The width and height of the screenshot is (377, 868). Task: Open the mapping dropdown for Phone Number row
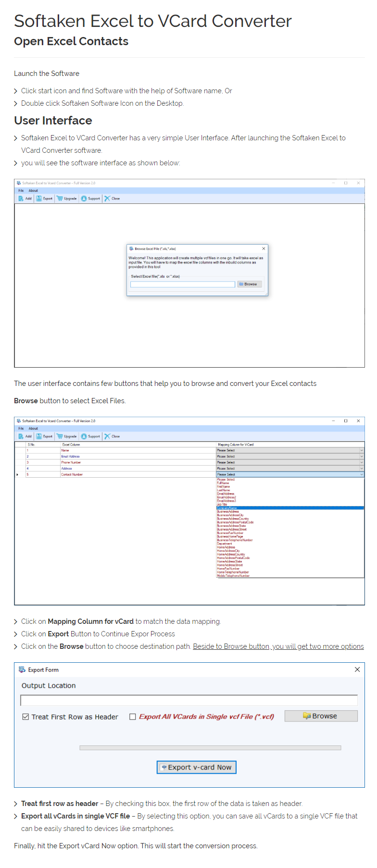pos(362,462)
